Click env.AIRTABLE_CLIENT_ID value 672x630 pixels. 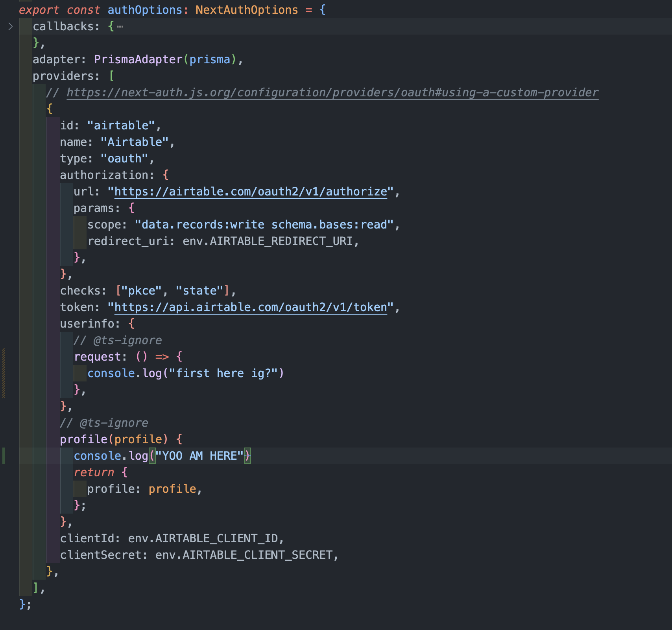[203, 538]
